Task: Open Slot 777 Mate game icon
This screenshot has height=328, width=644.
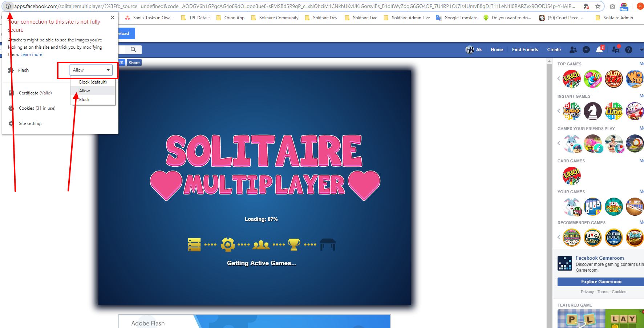Action: tap(614, 79)
